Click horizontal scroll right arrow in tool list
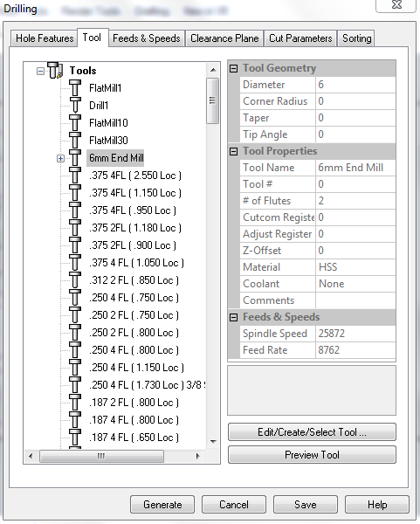Viewport: 420px width, 524px height. pyautogui.click(x=198, y=456)
